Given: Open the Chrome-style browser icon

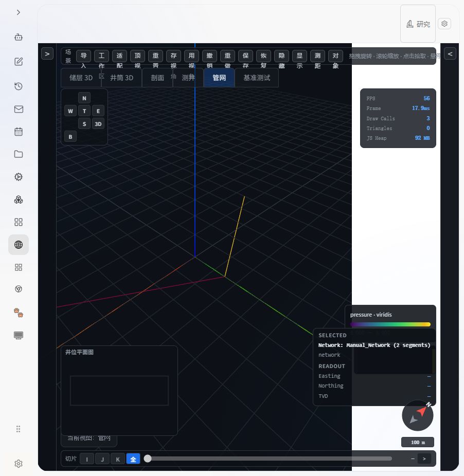Looking at the screenshot, I should coord(19,289).
